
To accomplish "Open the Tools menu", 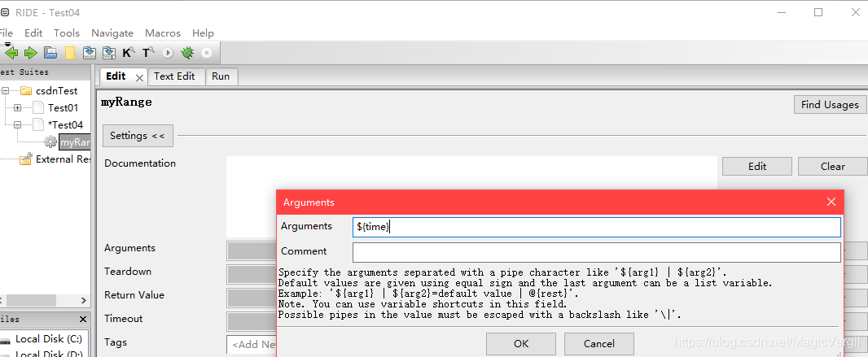I will [x=67, y=33].
